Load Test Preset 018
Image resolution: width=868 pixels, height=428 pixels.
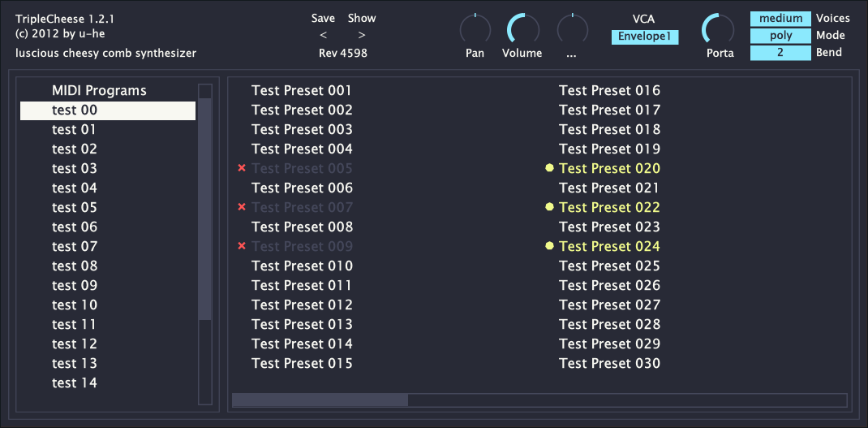pyautogui.click(x=609, y=129)
